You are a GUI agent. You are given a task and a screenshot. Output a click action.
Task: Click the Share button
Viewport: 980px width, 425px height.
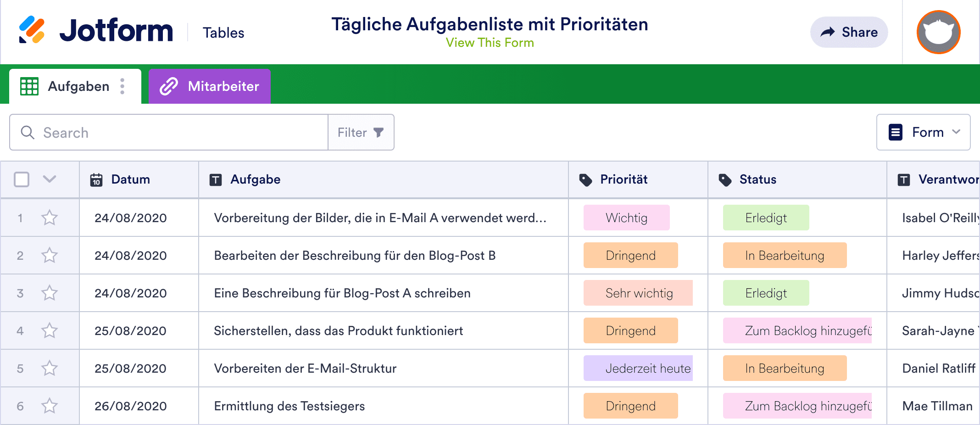[849, 32]
